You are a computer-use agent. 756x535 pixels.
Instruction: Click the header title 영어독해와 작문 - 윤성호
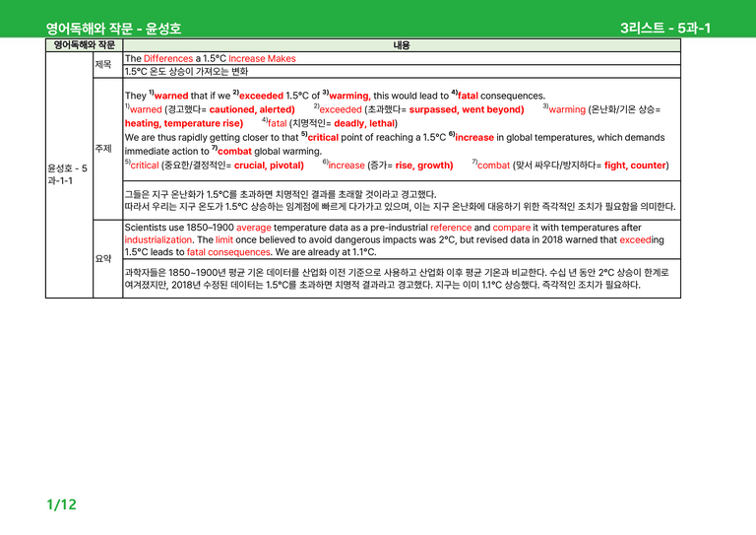(114, 29)
